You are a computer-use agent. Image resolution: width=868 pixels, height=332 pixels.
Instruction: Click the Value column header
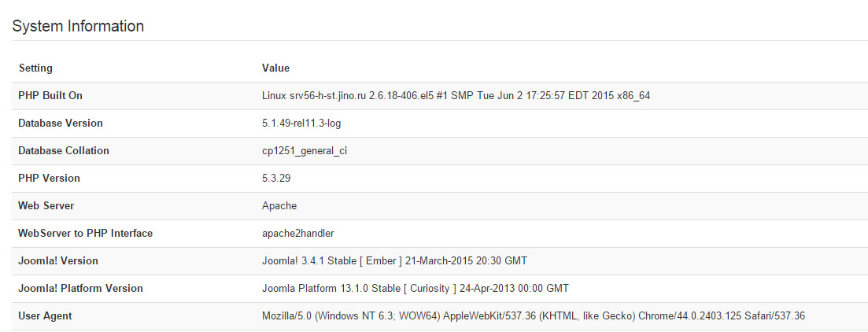pos(275,68)
